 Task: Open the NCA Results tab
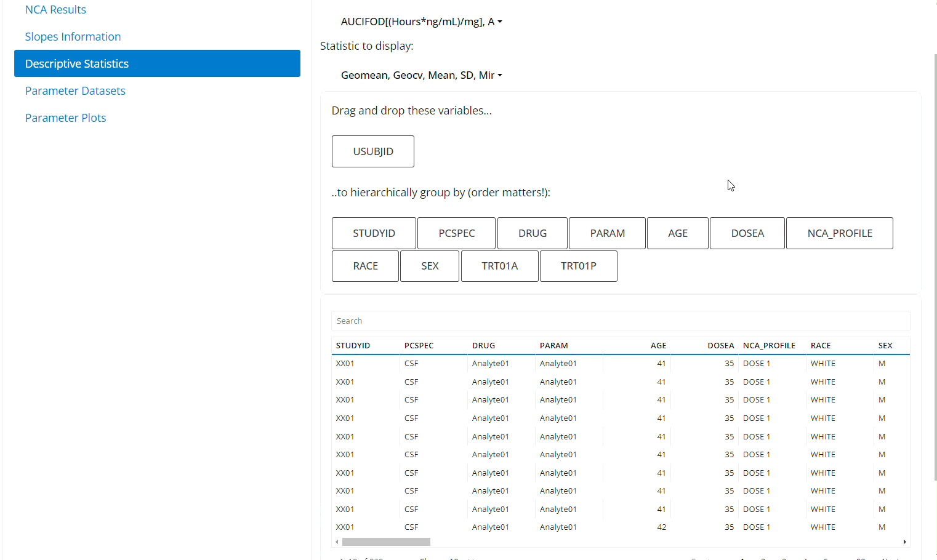(55, 10)
